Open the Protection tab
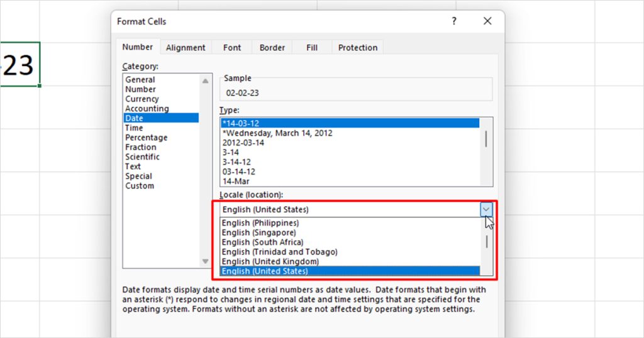 click(x=358, y=48)
